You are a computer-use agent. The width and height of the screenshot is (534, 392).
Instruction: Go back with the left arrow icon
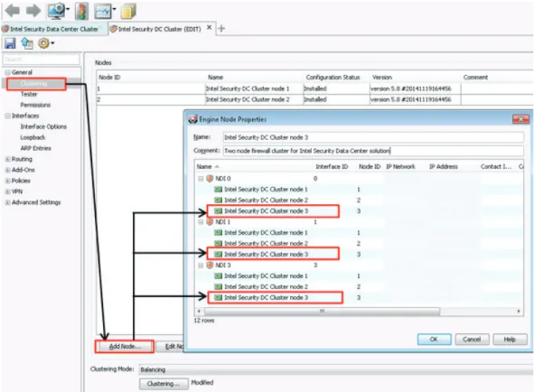(x=13, y=11)
